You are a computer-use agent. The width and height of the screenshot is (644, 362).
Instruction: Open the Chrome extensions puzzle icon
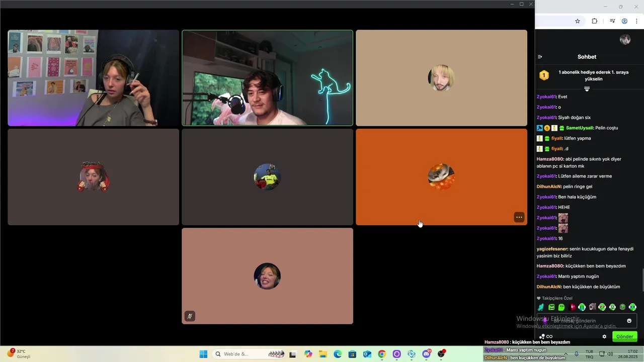(594, 21)
